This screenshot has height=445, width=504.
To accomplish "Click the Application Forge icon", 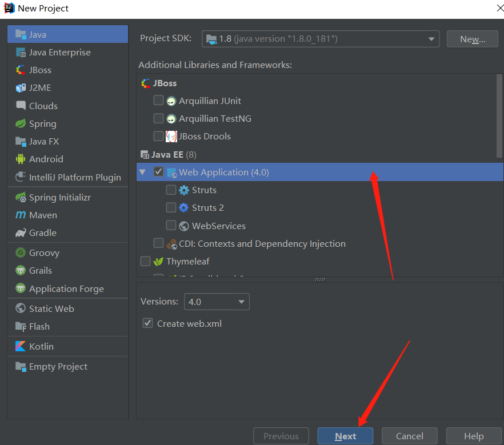I will coord(21,288).
